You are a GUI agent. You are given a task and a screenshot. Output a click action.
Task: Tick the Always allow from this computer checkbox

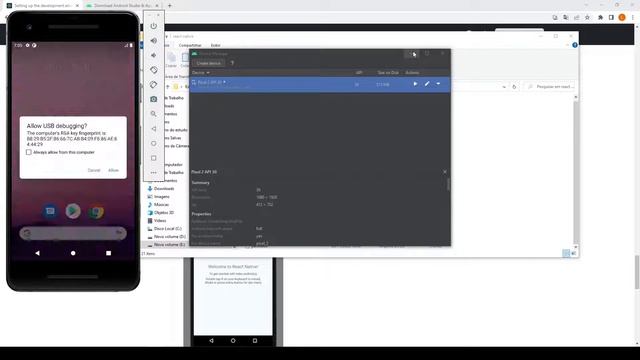29,152
